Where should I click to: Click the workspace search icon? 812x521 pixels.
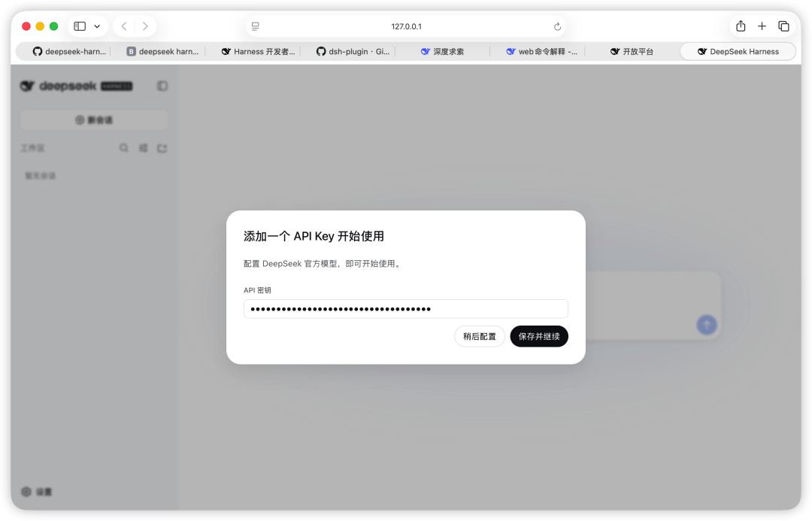[x=124, y=148]
